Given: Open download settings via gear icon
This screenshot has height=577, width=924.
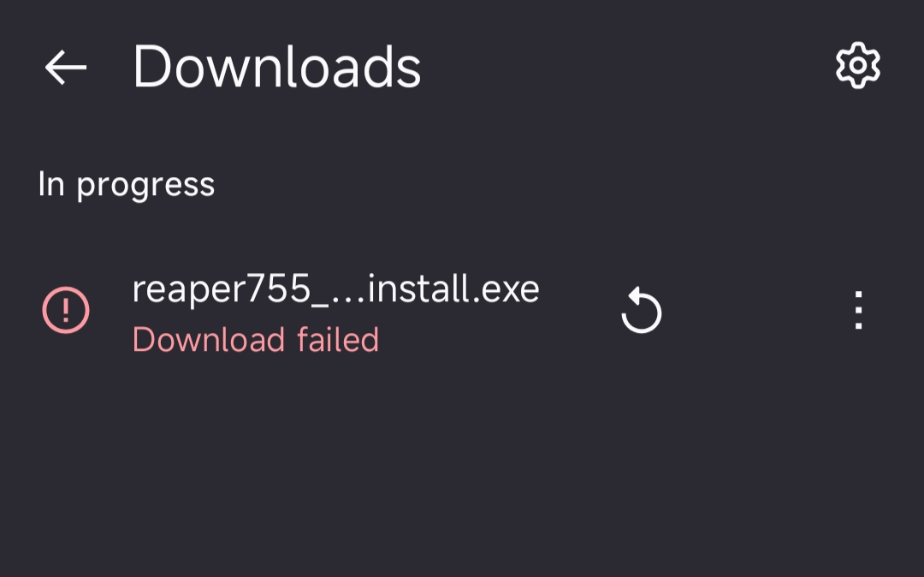Looking at the screenshot, I should pos(857,66).
